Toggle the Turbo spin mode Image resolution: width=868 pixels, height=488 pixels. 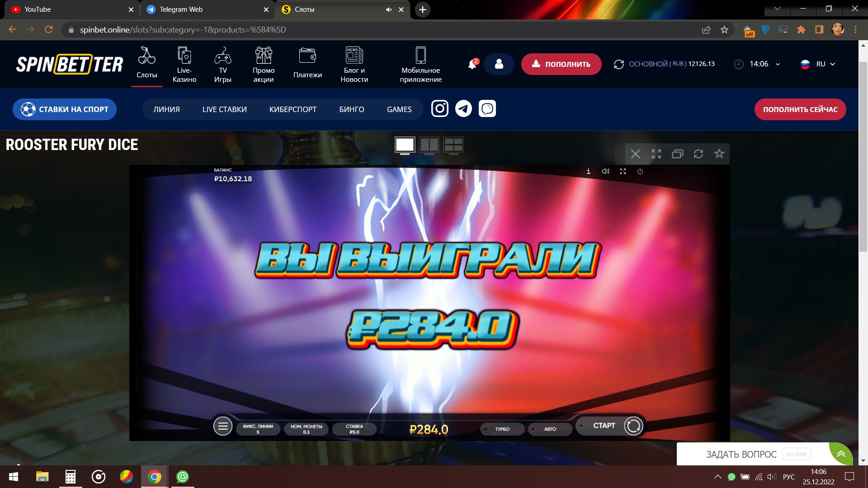click(x=502, y=429)
